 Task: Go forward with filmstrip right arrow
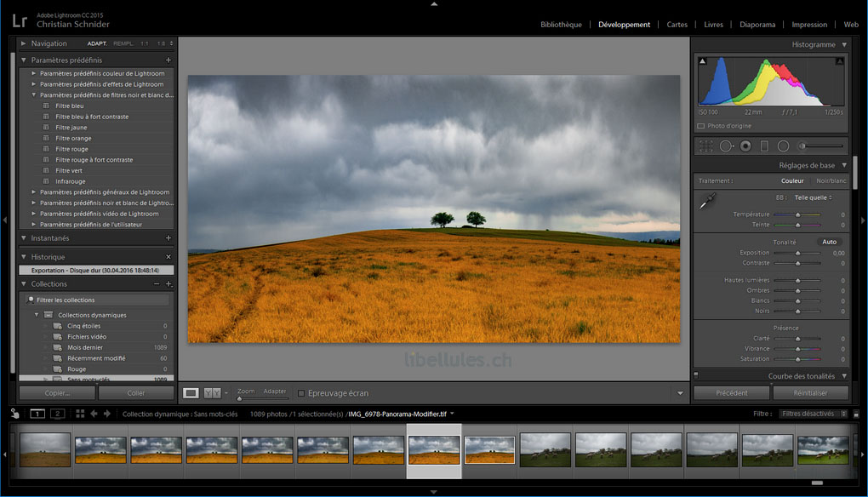[x=107, y=414]
